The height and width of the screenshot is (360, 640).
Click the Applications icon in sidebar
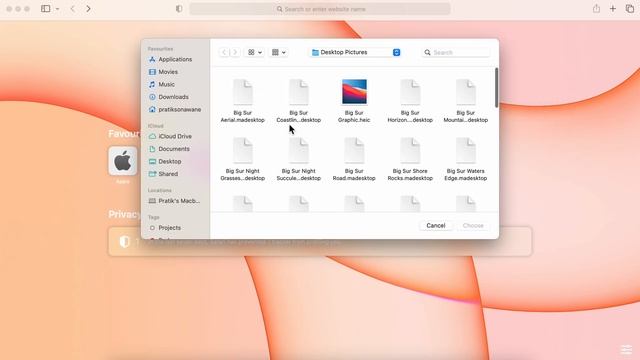(x=152, y=59)
